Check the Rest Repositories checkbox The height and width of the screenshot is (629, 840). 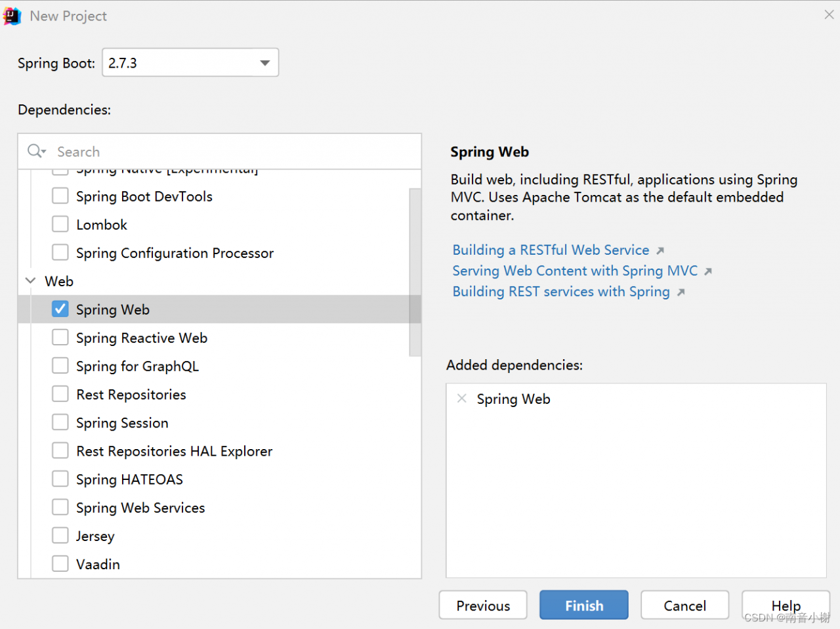tap(60, 393)
